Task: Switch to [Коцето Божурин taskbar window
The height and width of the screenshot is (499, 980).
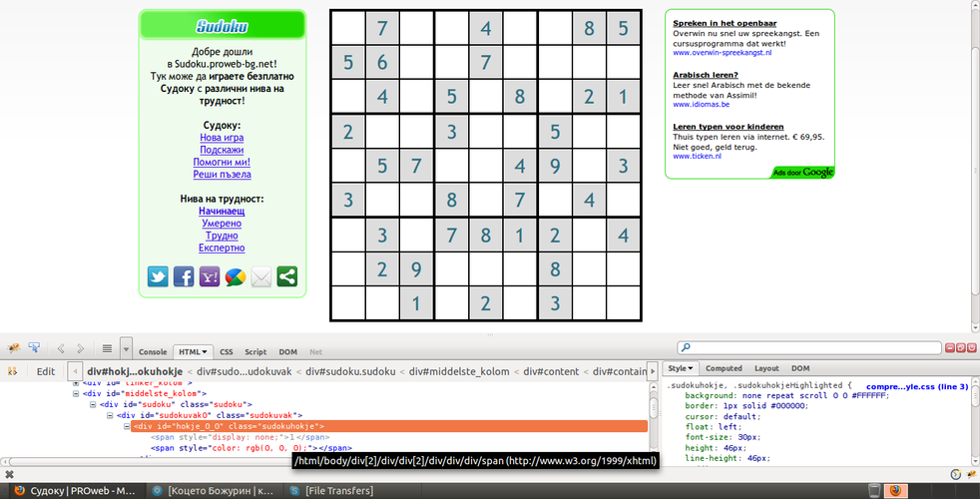Action: 214,491
